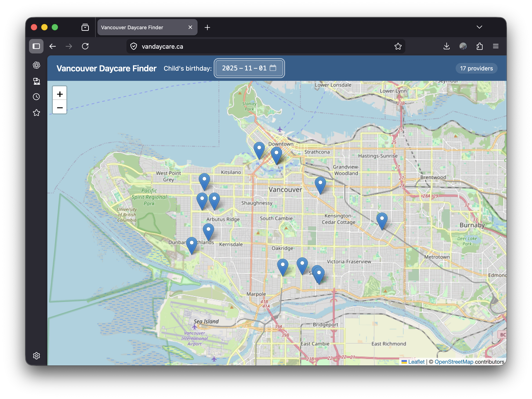View site security via the shield icon
This screenshot has height=399, width=532.
pyautogui.click(x=134, y=46)
